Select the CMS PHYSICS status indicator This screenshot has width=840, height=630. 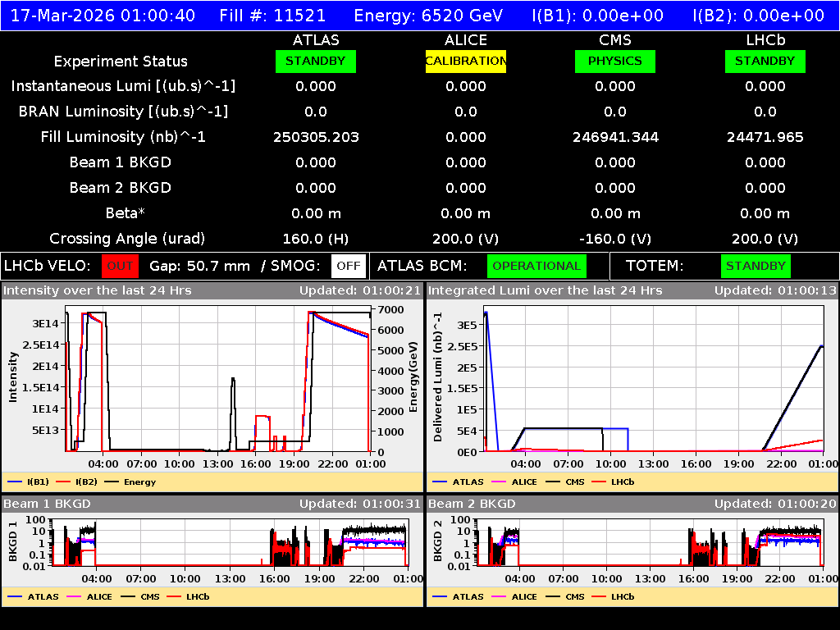point(614,61)
